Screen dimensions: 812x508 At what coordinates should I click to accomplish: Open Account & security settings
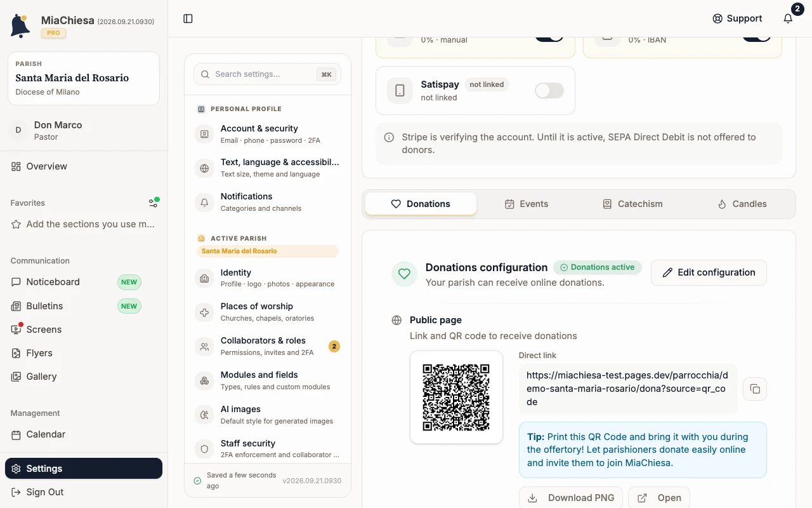[x=268, y=134]
